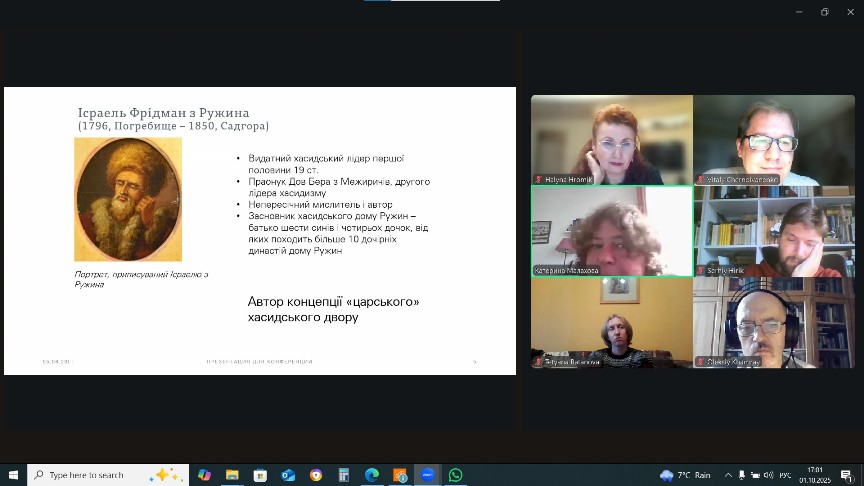This screenshot has width=864, height=486.
Task: Toggle muted mic icon on Halyna Hramik tile
Action: click(x=539, y=180)
